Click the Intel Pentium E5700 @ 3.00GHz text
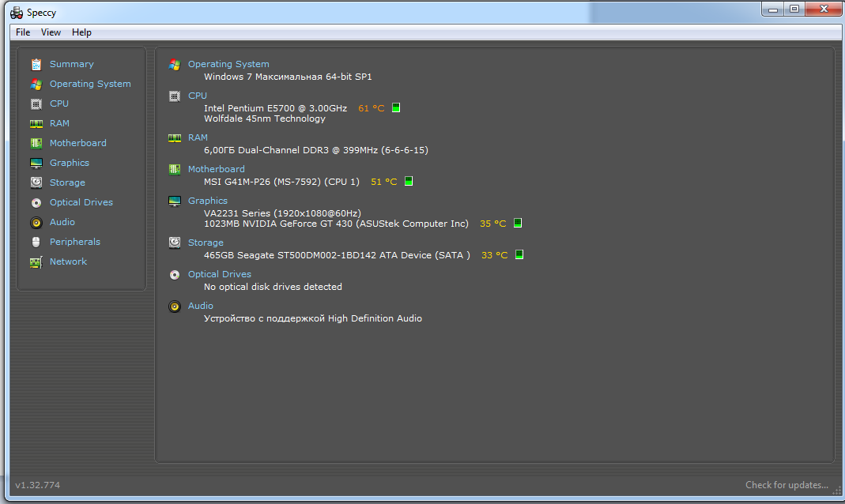 [x=275, y=108]
